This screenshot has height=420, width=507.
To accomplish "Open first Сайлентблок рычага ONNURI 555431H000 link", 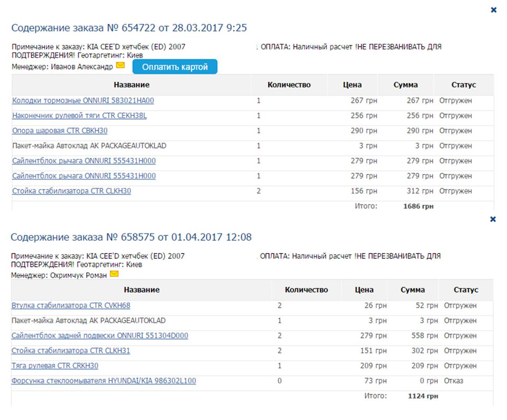I will 84,161.
